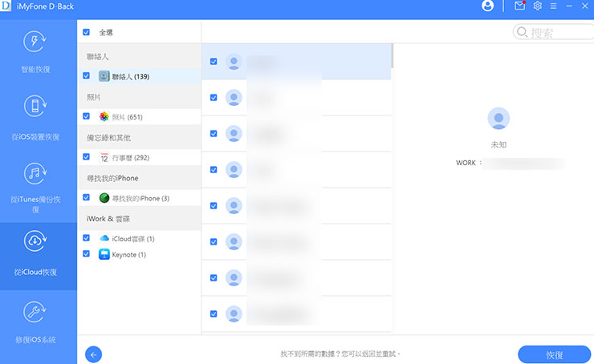The height and width of the screenshot is (364, 594).
Task: Click the 聯絡人 section header
Action: (139, 56)
